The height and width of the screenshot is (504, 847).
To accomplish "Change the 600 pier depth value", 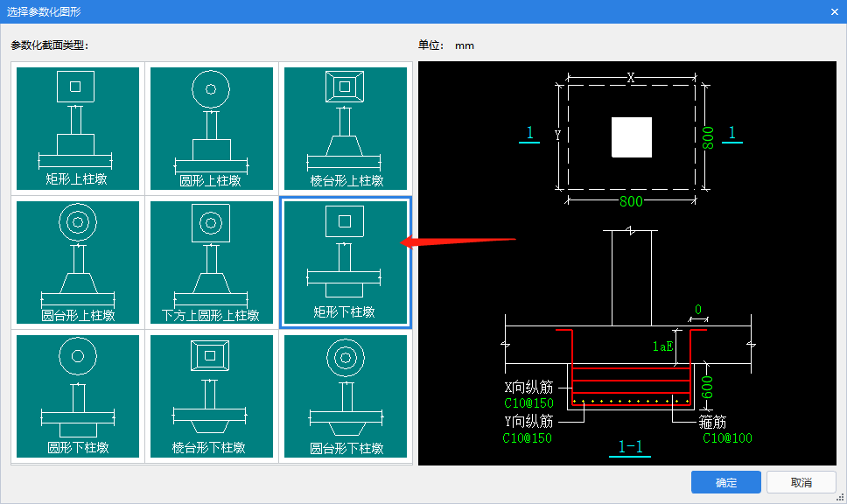I will 706,388.
